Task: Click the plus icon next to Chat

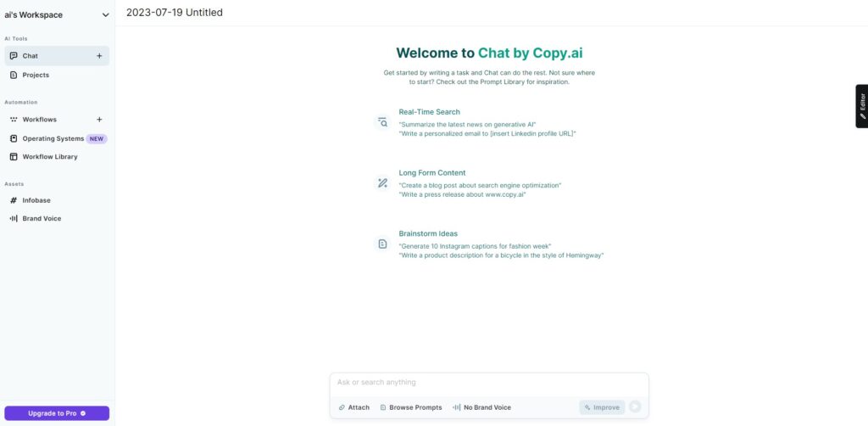Action: (99, 56)
